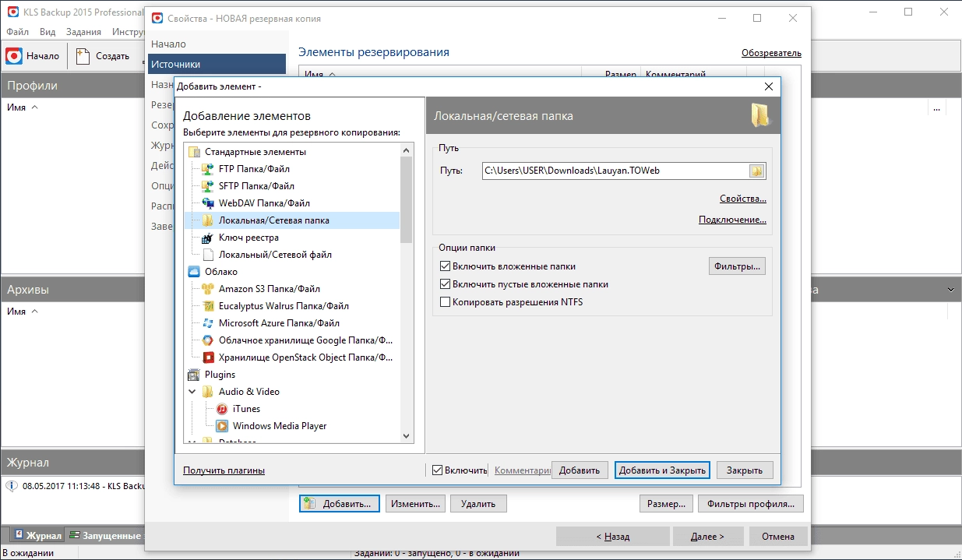
Task: Click the Запущенные tab icon at bottom
Action: coord(75,536)
